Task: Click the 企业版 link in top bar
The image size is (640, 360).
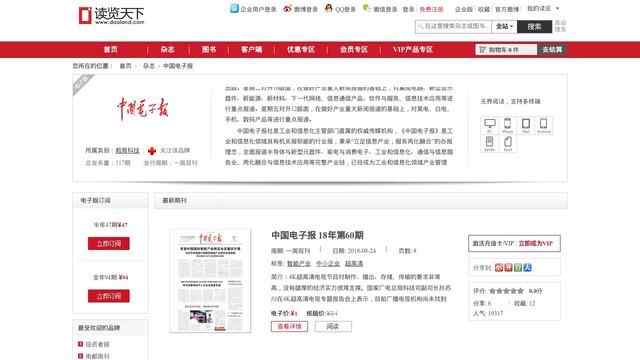Action: [x=464, y=9]
